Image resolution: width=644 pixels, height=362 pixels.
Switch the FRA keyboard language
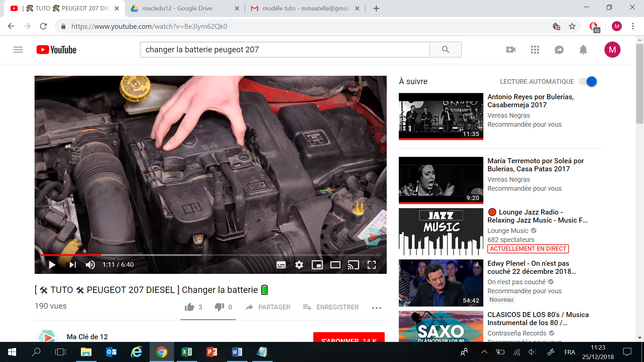coord(570,352)
